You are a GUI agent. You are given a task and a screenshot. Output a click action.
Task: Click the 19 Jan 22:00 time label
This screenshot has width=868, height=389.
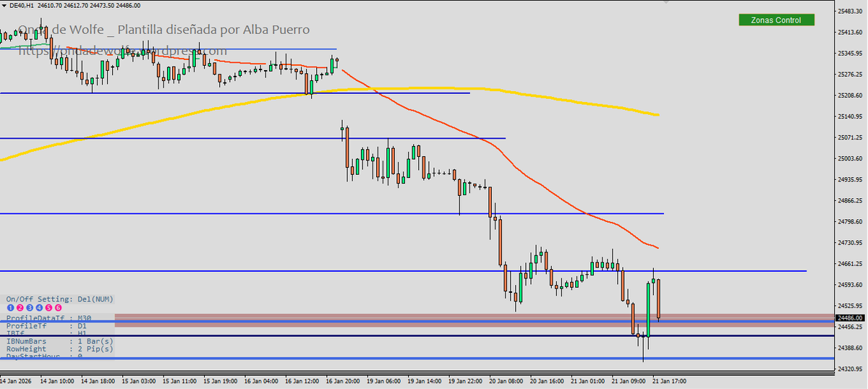(466, 380)
